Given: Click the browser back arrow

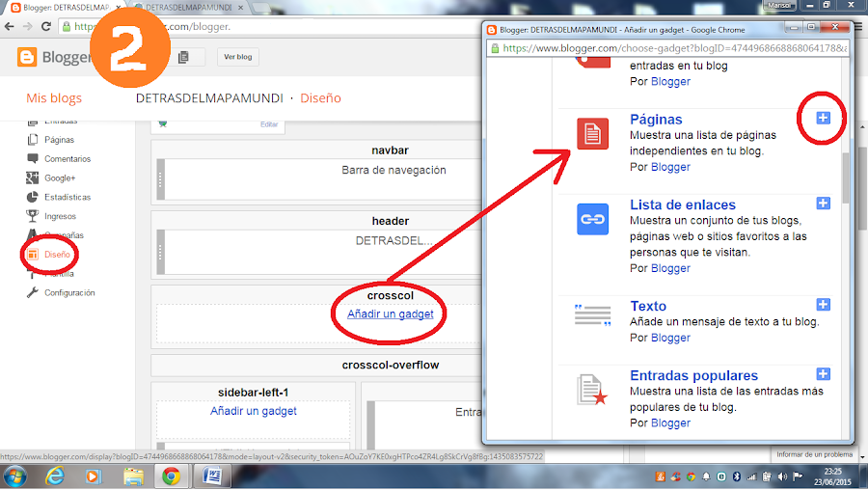Looking at the screenshot, I should pyautogui.click(x=10, y=27).
